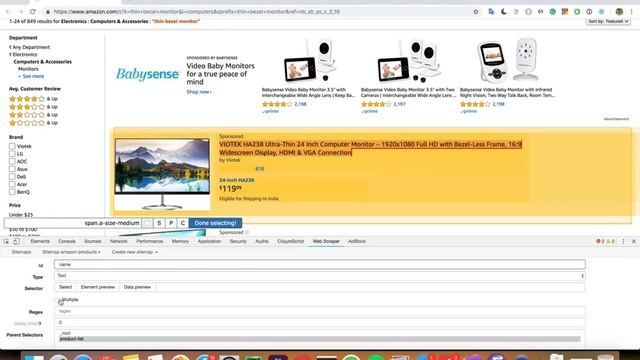Toggle the dark mode moon extension
This screenshot has height=360, width=640.
tap(504, 12)
